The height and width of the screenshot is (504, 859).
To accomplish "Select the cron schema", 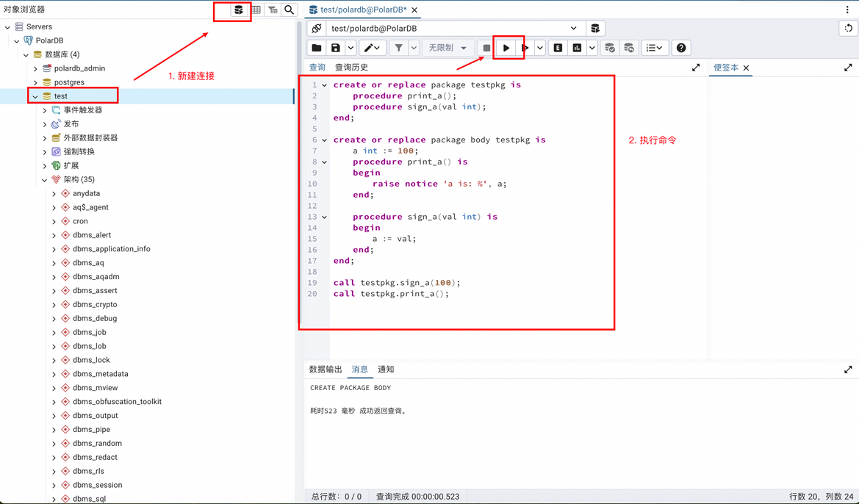I will point(80,221).
